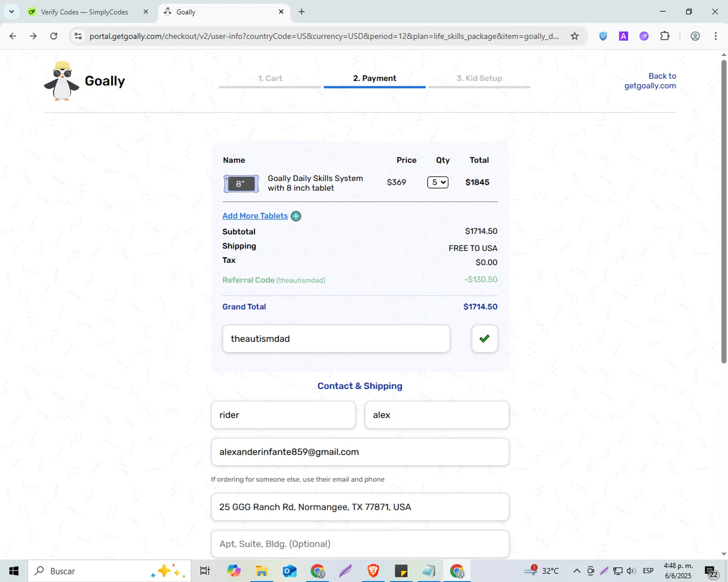Screen dimensions: 728x582
Task: View site information icon in address bar
Action: pyautogui.click(x=78, y=36)
